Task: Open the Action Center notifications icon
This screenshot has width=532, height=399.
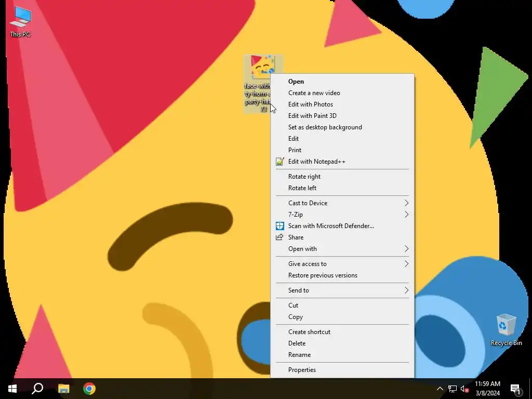Action: click(515, 389)
